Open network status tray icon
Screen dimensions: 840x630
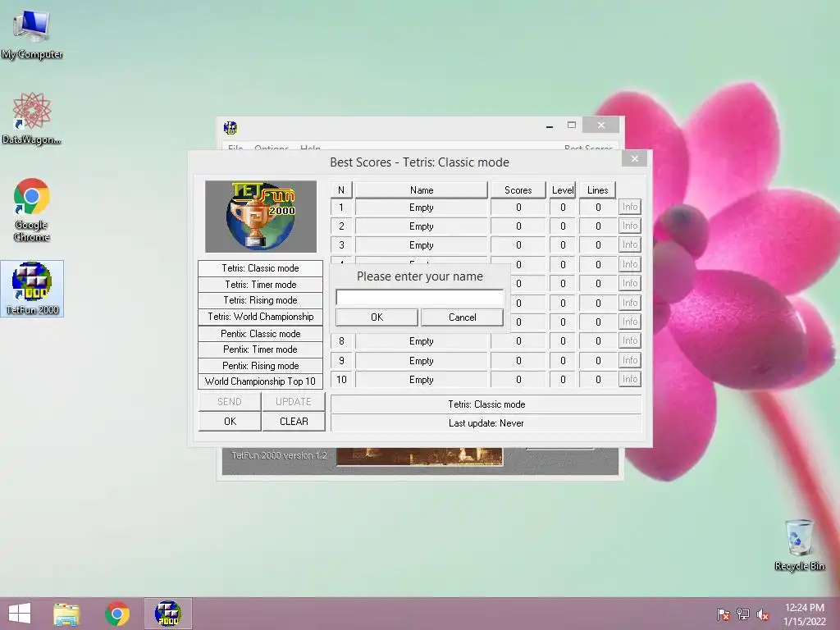743,614
